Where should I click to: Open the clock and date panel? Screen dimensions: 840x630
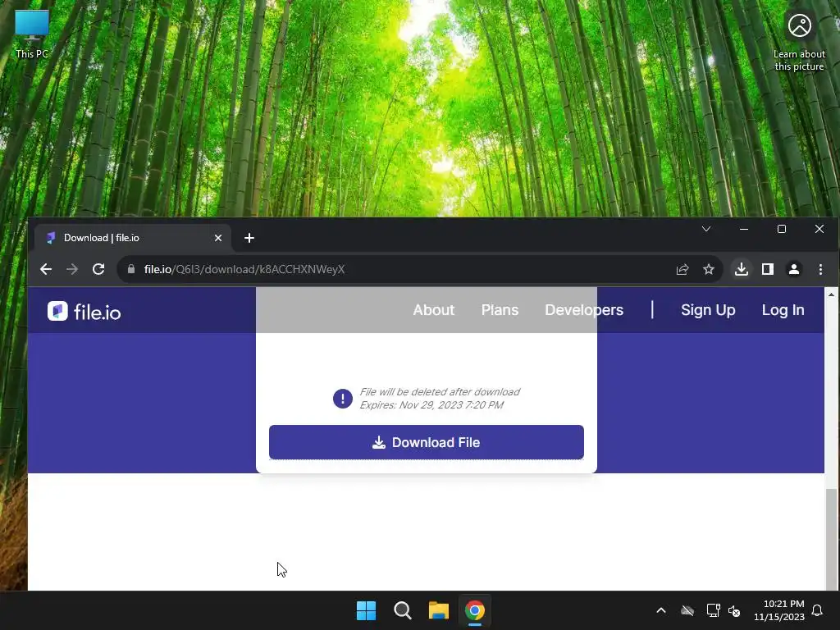click(x=779, y=610)
